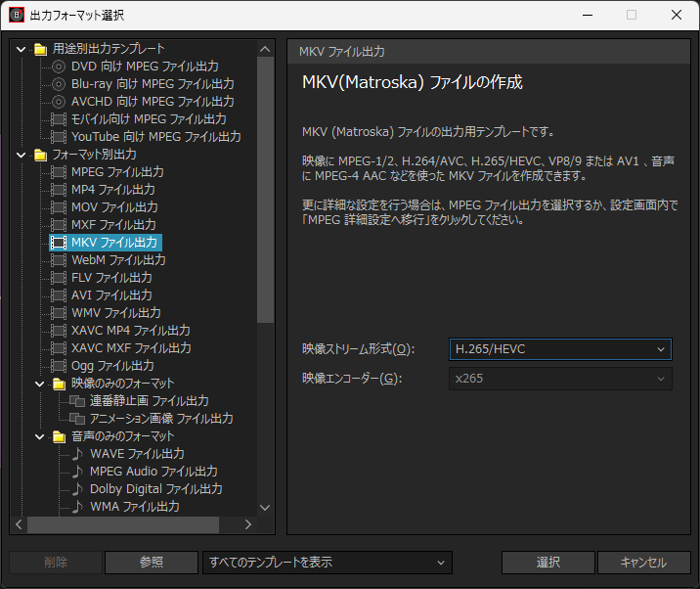The width and height of the screenshot is (700, 589).
Task: Click folder icon of フォーマット別出力
Action: tap(41, 155)
